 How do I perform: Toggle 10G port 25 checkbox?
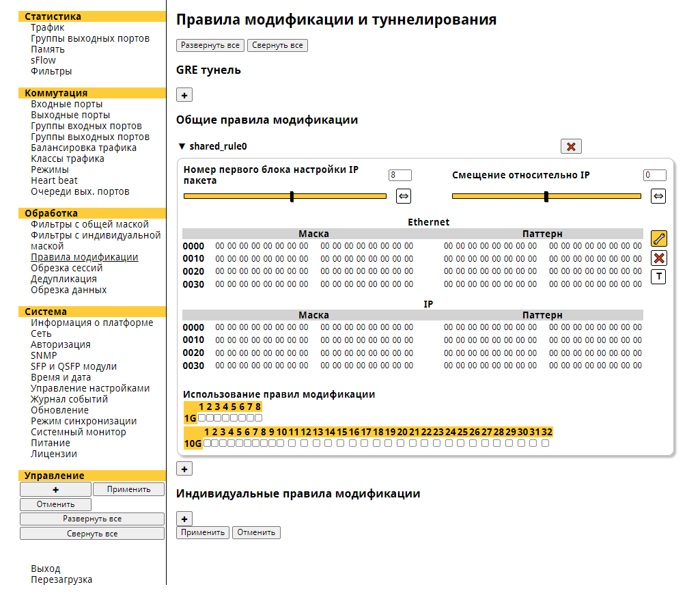461,443
